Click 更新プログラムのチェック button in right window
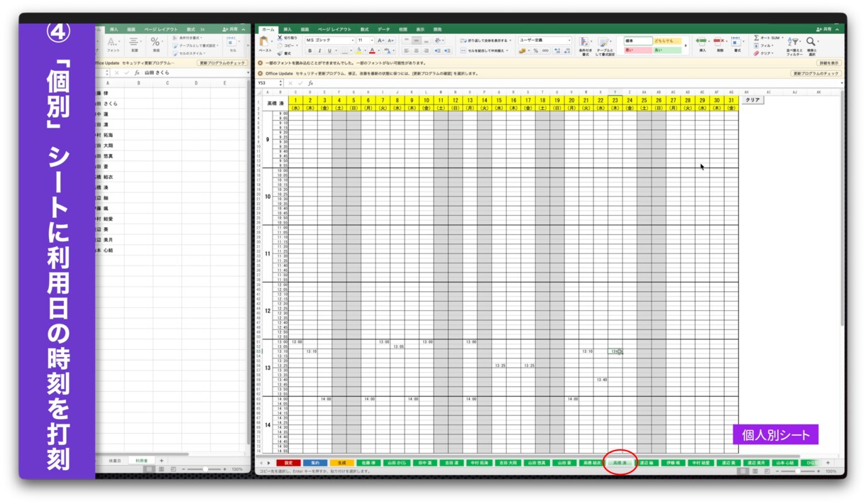 pos(816,73)
